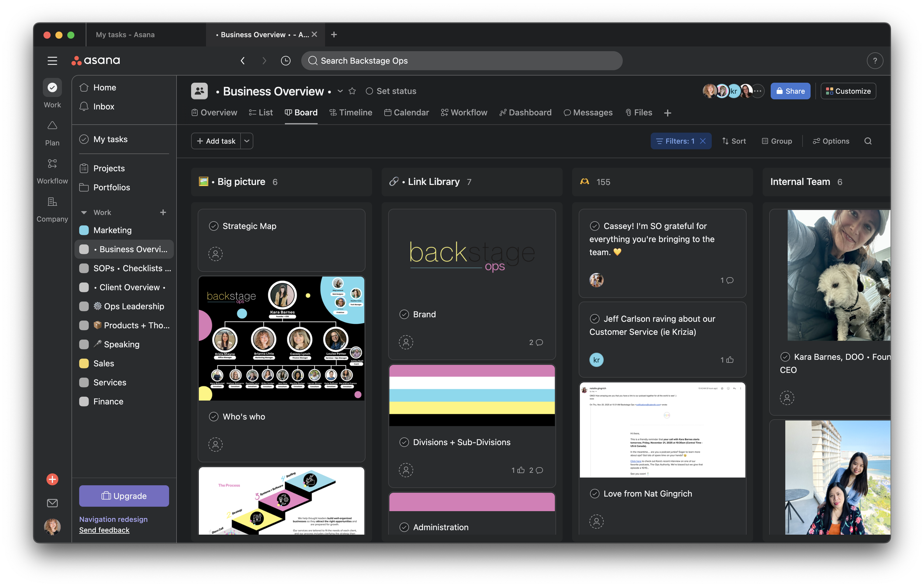Click the red quick-add plus button
This screenshot has width=924, height=587.
point(52,479)
